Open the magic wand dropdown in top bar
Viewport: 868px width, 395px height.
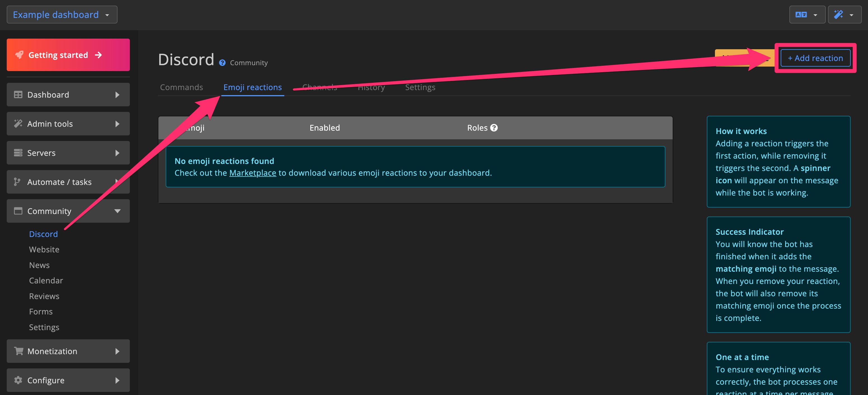pyautogui.click(x=844, y=15)
